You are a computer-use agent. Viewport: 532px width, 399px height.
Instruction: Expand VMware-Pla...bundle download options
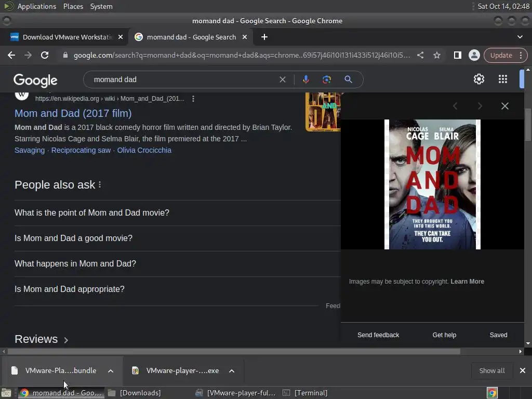tap(111, 371)
